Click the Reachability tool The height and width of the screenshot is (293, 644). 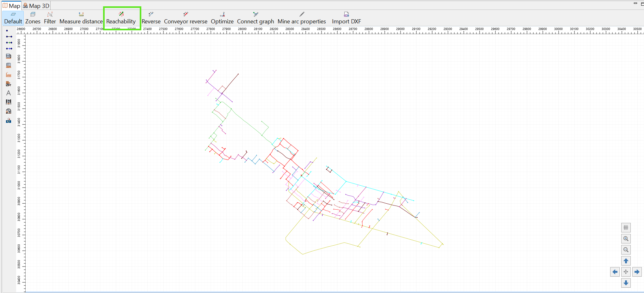point(121,18)
